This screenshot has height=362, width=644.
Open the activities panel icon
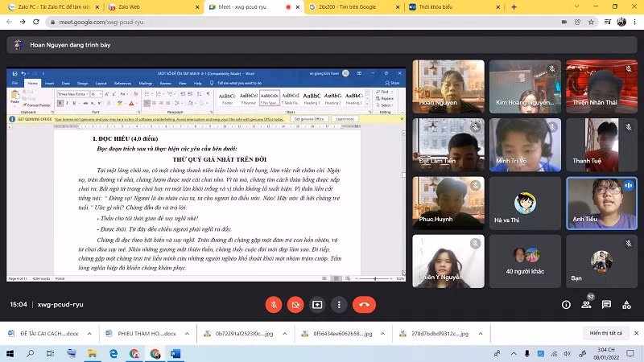point(625,305)
